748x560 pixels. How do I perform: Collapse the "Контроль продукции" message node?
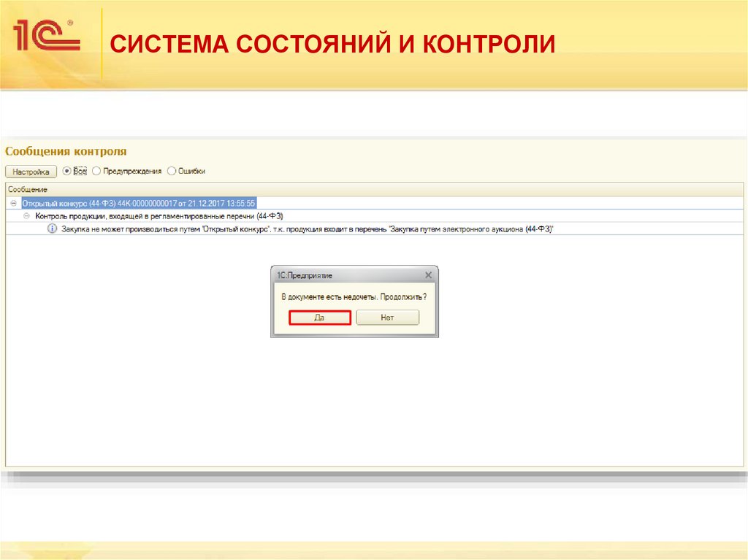click(x=26, y=215)
